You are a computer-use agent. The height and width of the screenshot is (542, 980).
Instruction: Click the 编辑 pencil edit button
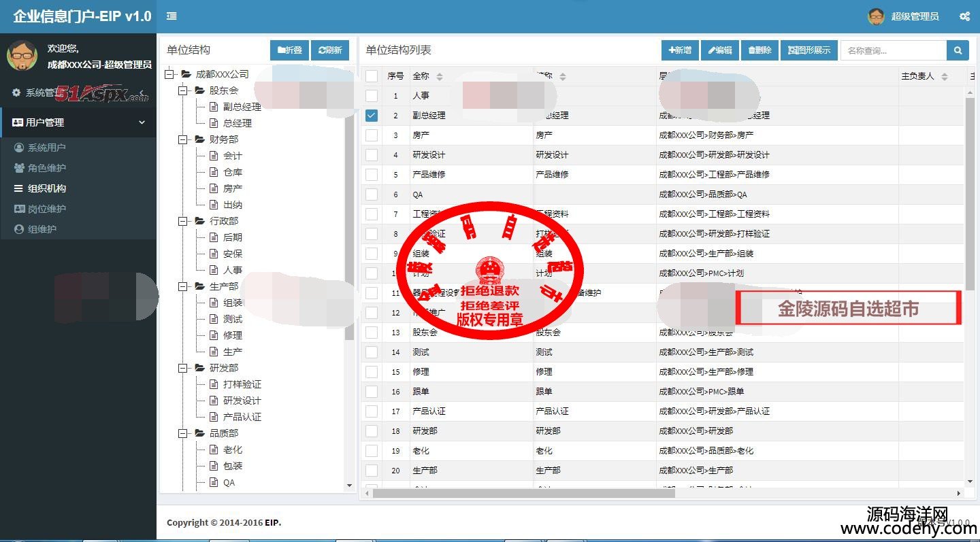coord(720,50)
